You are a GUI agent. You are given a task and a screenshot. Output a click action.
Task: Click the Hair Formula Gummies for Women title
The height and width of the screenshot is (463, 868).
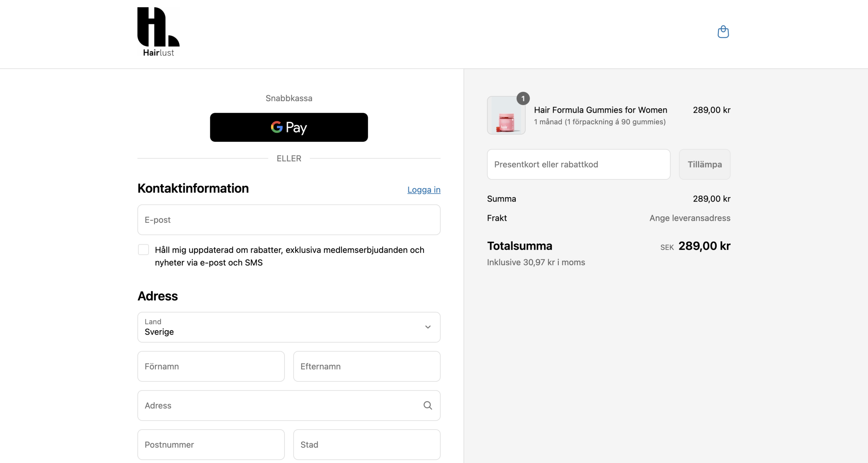(x=600, y=110)
